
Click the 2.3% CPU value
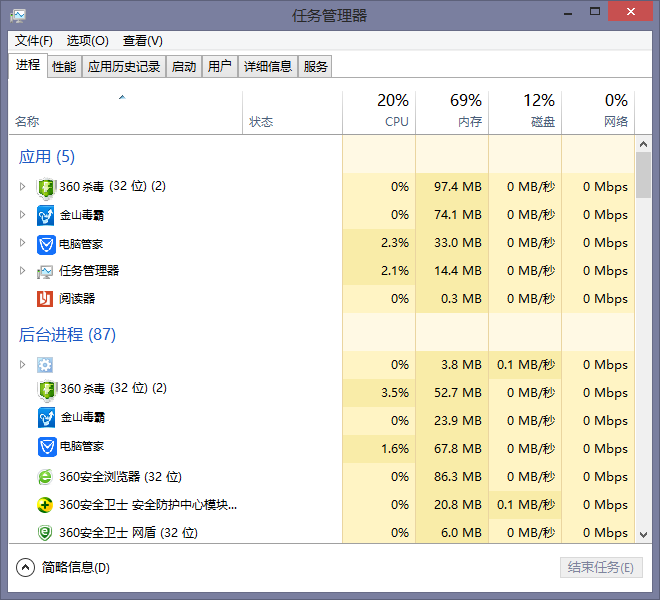coord(395,243)
